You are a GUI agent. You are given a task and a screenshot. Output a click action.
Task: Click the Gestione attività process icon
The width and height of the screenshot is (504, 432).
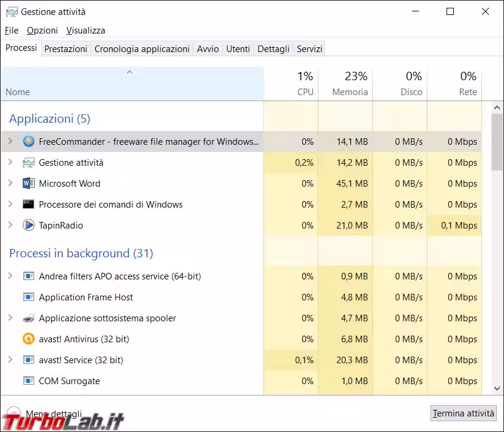tap(29, 163)
